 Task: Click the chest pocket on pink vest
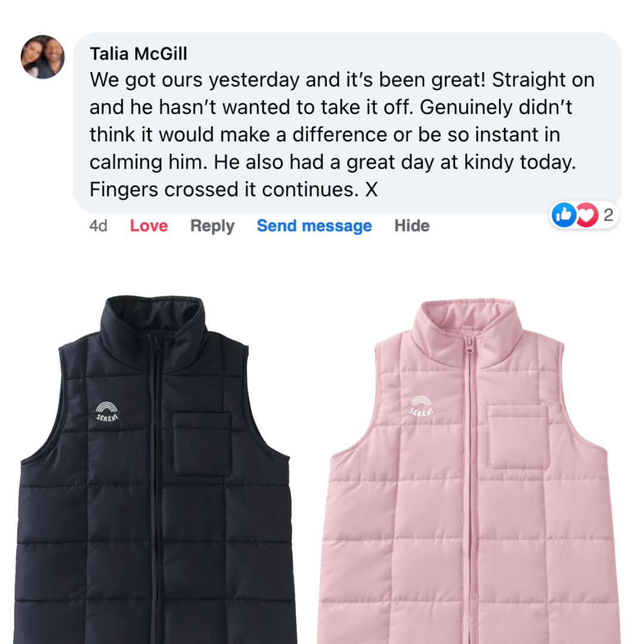[x=519, y=436]
